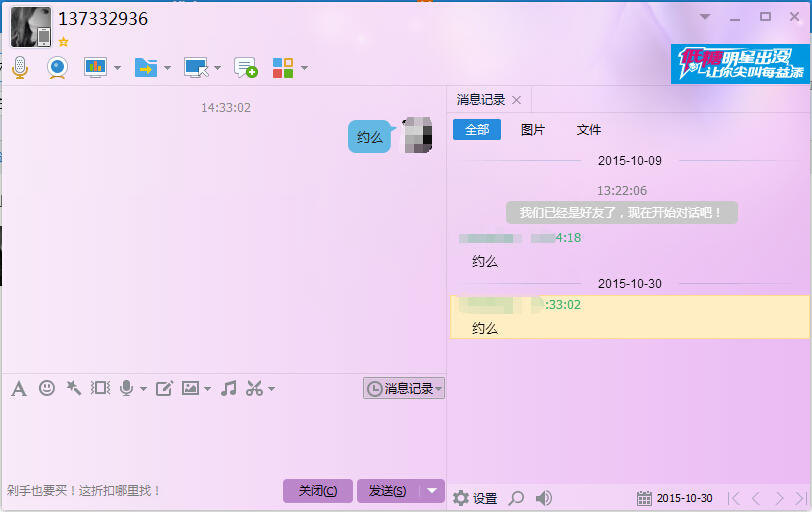Expand send options arrow next to 发送

click(432, 491)
